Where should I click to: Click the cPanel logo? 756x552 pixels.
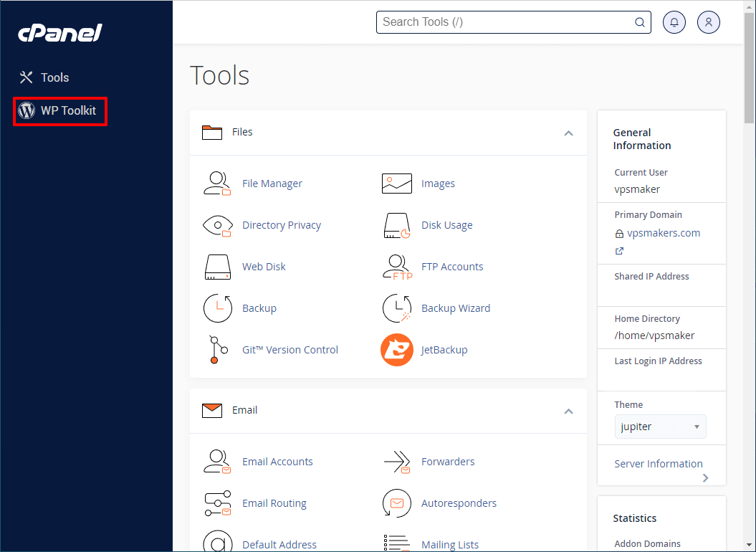click(x=60, y=33)
